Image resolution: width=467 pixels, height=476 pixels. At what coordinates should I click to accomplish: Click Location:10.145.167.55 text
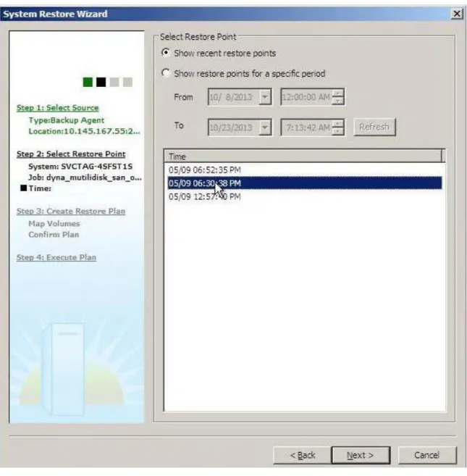coord(85,131)
